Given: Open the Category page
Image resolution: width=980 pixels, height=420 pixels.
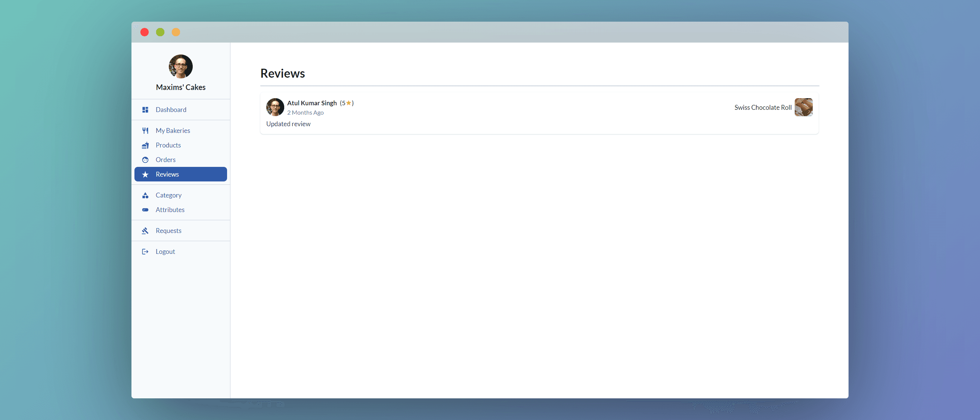Looking at the screenshot, I should click(168, 195).
